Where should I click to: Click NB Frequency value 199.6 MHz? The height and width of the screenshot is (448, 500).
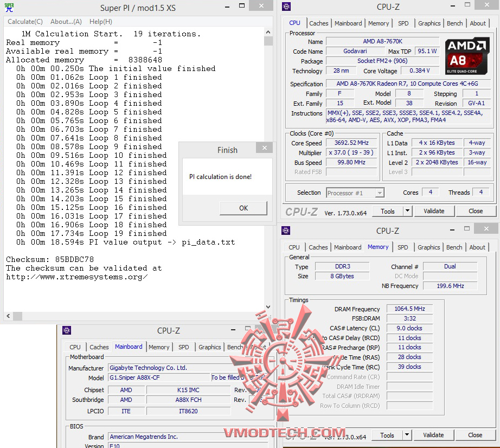[450, 286]
